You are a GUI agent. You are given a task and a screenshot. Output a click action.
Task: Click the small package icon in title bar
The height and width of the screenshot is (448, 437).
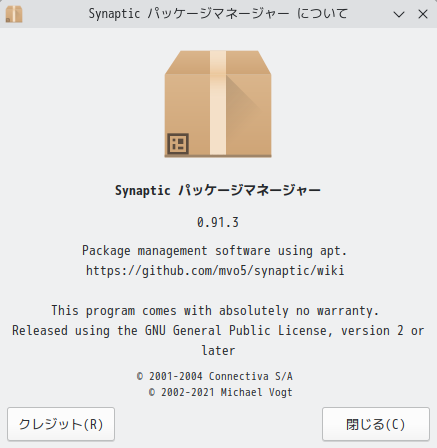click(14, 14)
